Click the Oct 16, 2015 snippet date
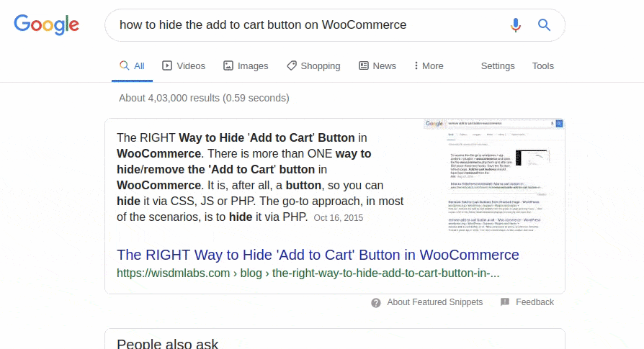The height and width of the screenshot is (349, 644). click(x=339, y=218)
